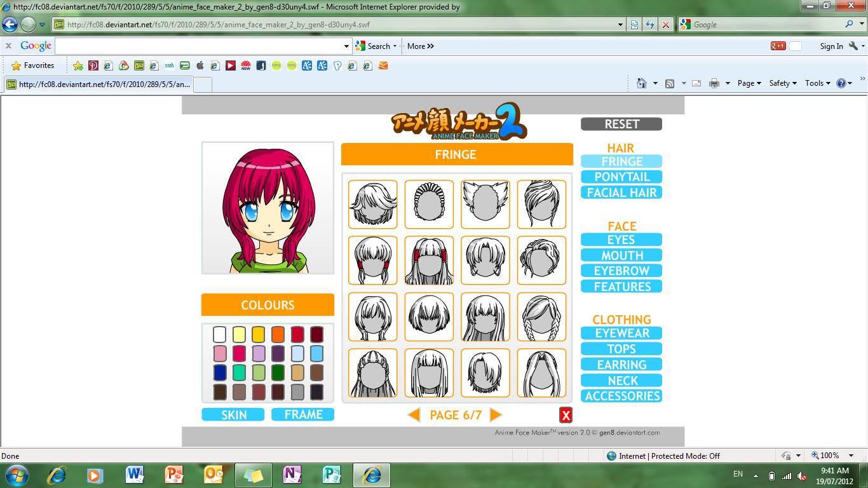Click the Read Mail icon
The height and width of the screenshot is (488, 868).
coord(696,83)
